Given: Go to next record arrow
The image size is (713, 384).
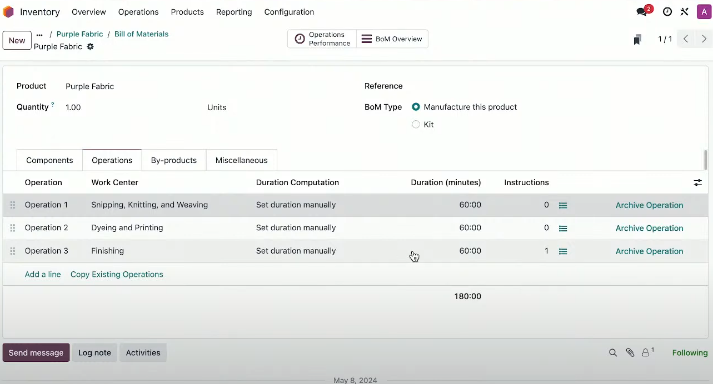Looking at the screenshot, I should click(704, 39).
